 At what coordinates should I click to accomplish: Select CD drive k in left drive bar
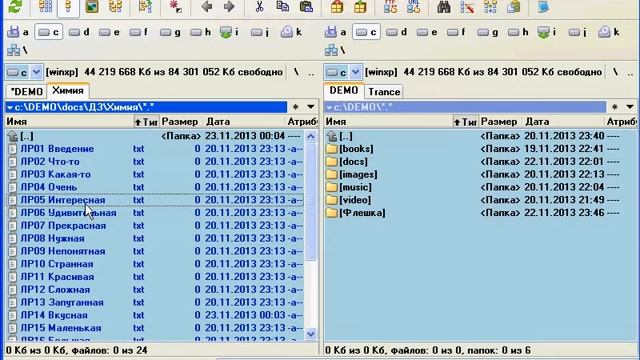[291, 32]
